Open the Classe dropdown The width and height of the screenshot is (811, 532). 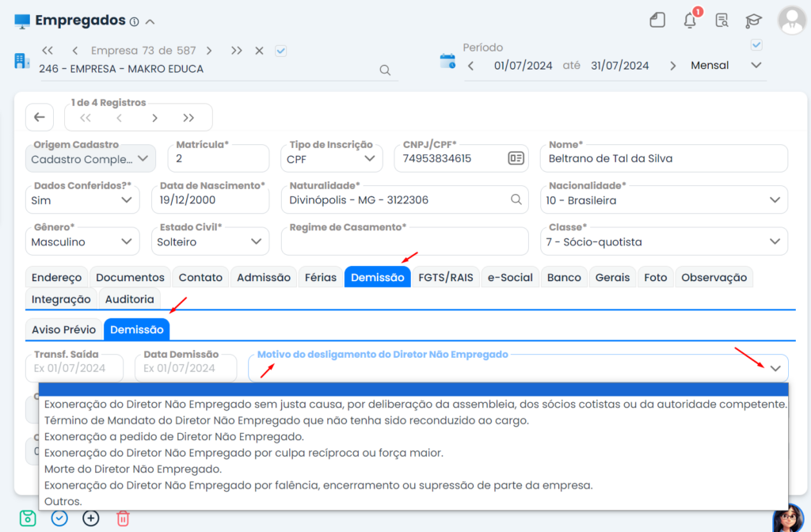(x=664, y=241)
